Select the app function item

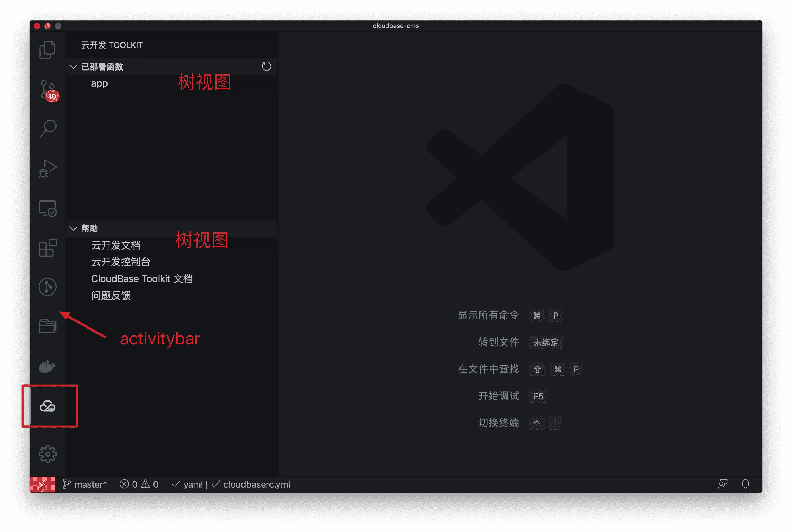(99, 83)
